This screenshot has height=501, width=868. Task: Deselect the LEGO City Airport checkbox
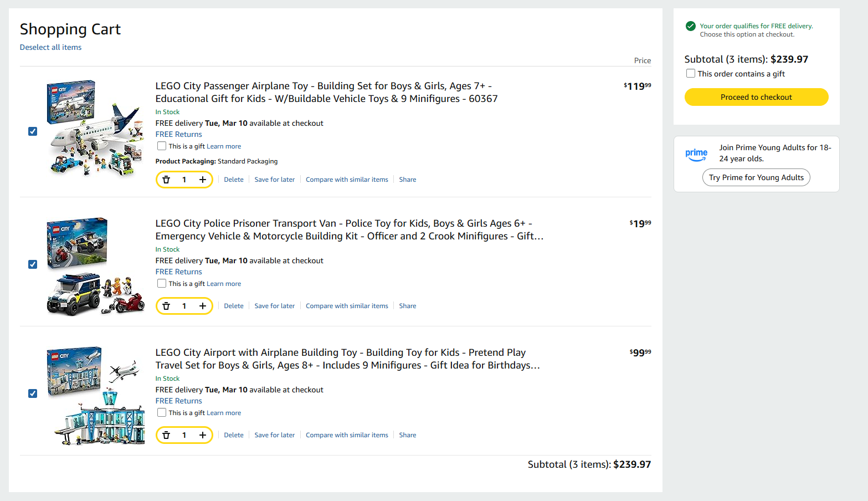click(33, 393)
